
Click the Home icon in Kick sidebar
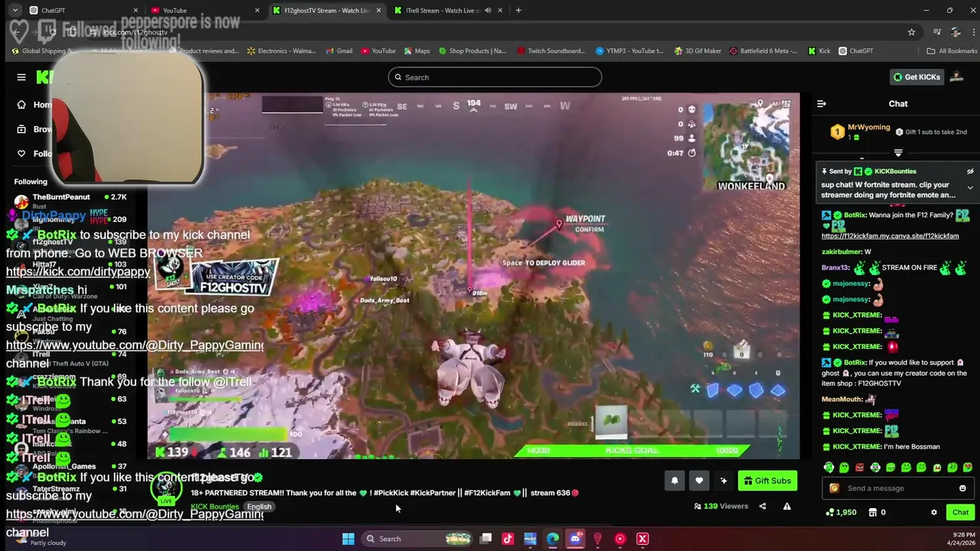coord(21,105)
